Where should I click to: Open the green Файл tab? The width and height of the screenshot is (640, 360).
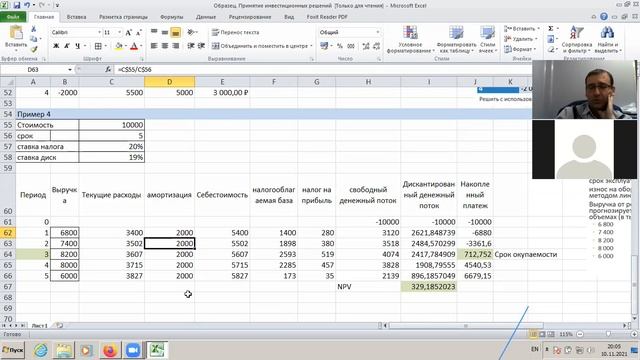(13, 17)
